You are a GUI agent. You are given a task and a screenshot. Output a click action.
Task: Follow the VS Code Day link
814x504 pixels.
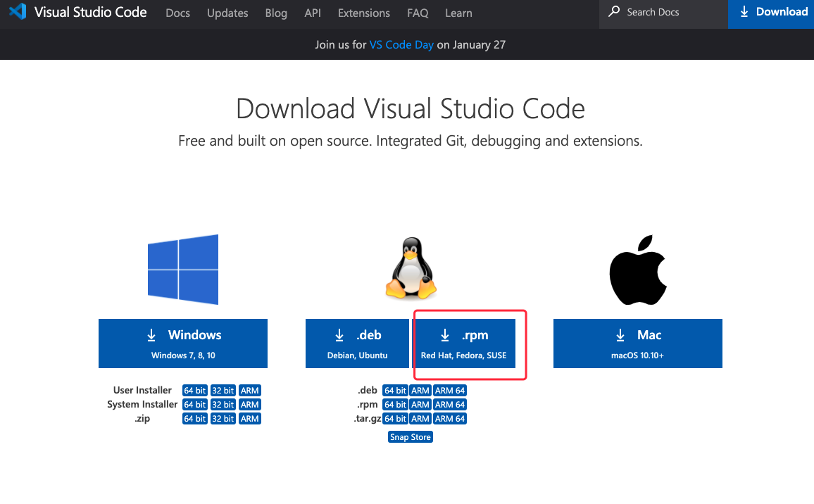[x=401, y=44]
